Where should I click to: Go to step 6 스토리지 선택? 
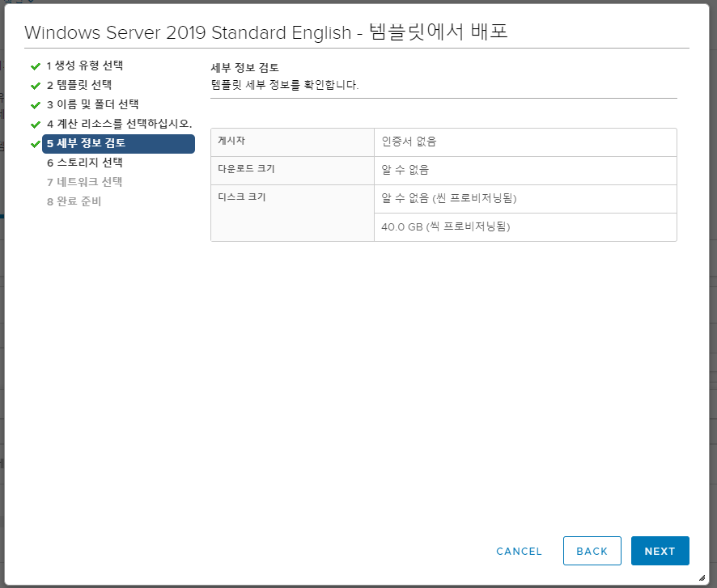[85, 163]
